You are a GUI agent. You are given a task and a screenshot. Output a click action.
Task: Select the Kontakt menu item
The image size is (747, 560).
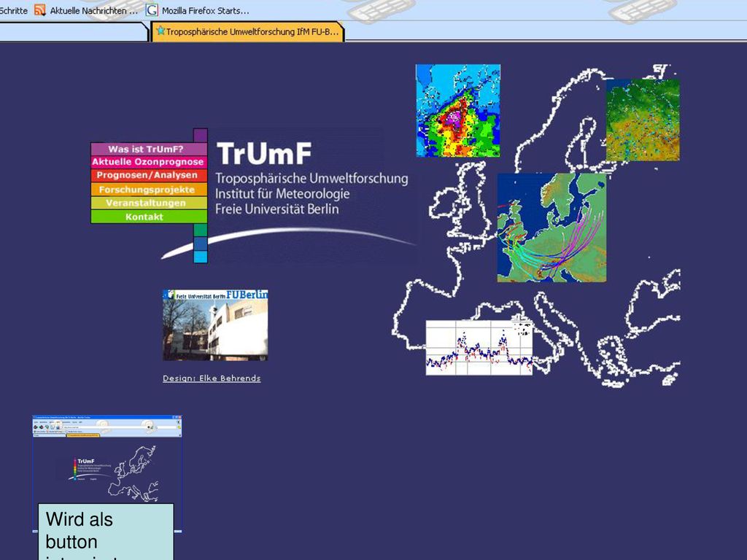(x=149, y=217)
